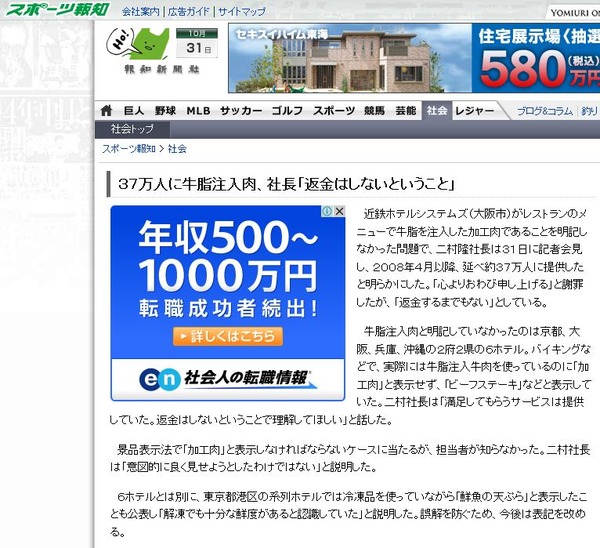The height and width of the screenshot is (548, 600).
Task: Click 社会 in the breadcrumb trail
Action: [x=177, y=149]
